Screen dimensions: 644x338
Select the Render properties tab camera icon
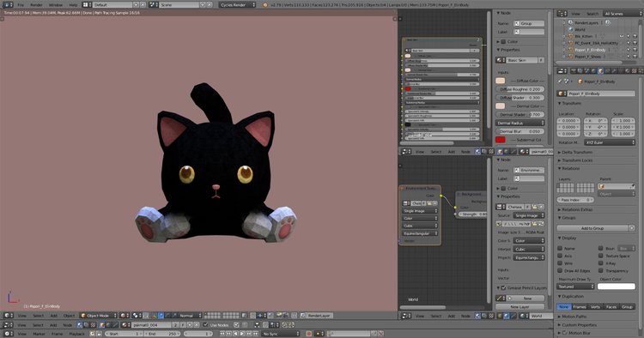574,71
